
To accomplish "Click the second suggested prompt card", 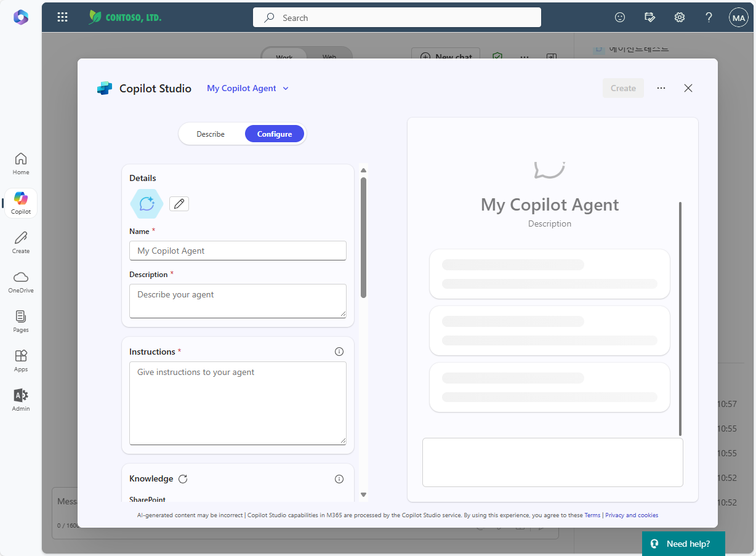I will point(550,331).
